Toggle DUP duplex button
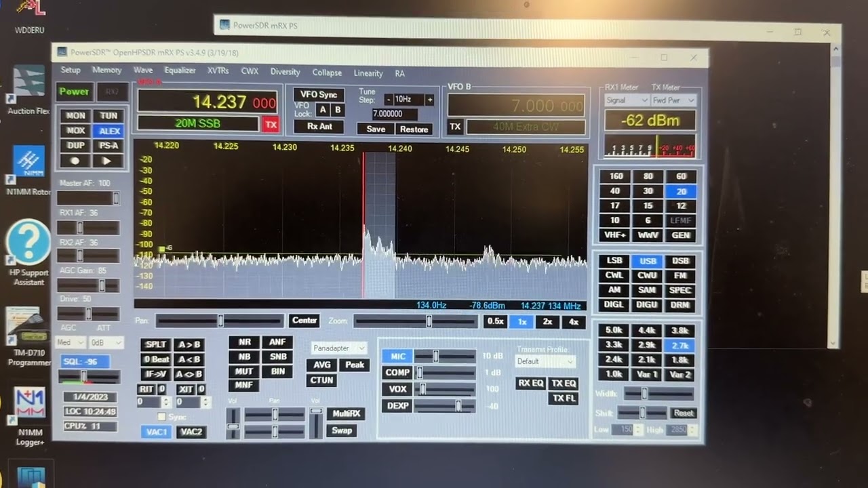This screenshot has width=868, height=488. coord(75,146)
